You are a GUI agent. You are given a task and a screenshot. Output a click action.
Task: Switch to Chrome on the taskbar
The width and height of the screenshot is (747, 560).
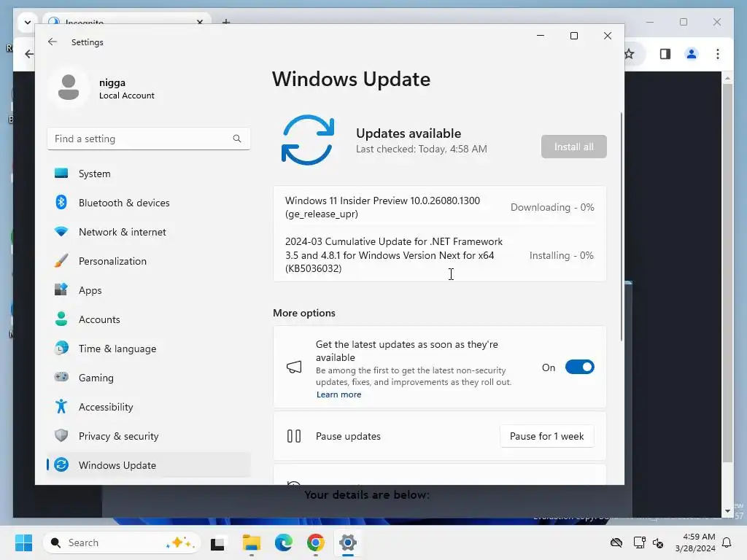[x=315, y=542]
